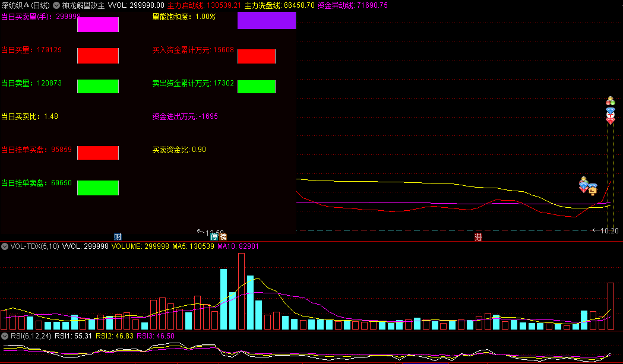Click the 港 marker icon
623x364 pixels.
coord(478,238)
